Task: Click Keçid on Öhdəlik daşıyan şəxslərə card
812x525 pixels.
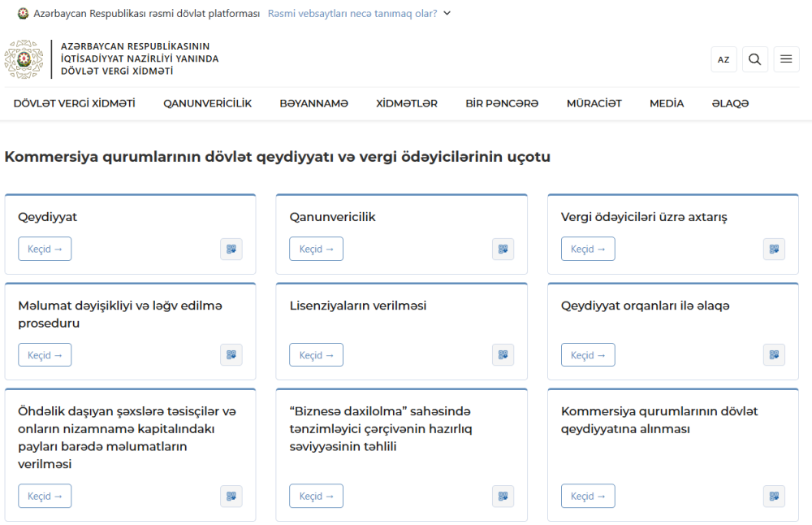Action: [x=45, y=496]
